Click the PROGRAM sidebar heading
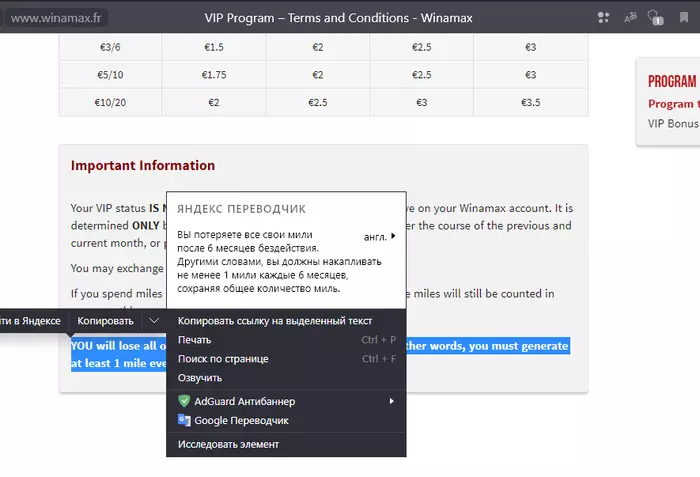The width and height of the screenshot is (700, 477). 674,81
